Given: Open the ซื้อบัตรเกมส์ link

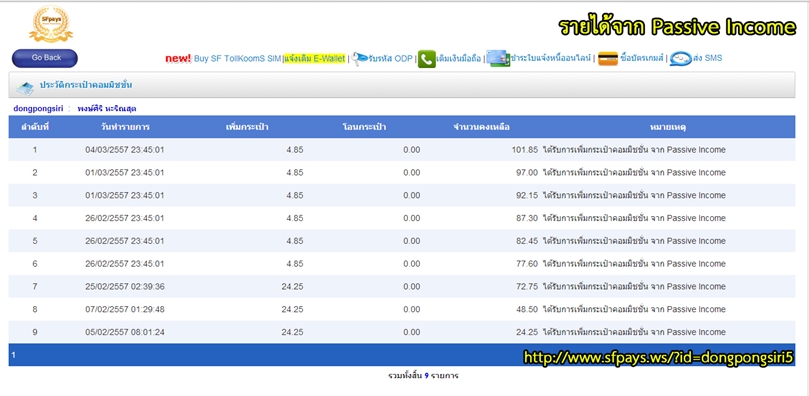Looking at the screenshot, I should (641, 58).
